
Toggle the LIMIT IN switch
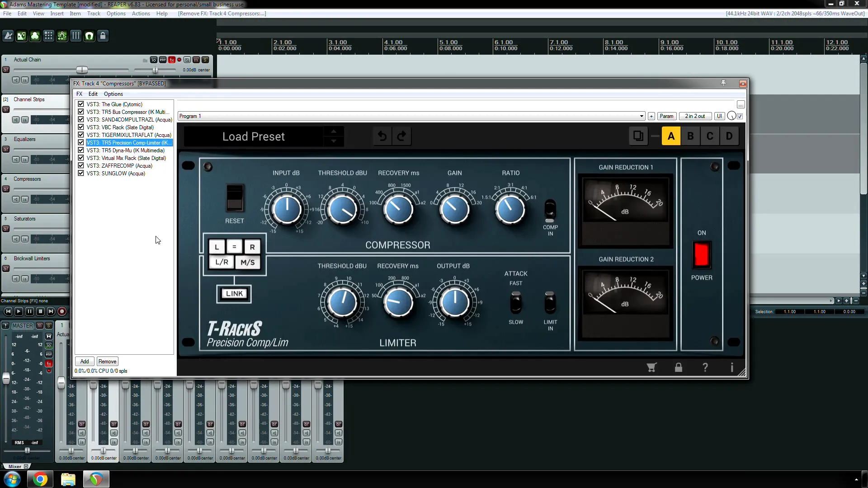(x=550, y=303)
